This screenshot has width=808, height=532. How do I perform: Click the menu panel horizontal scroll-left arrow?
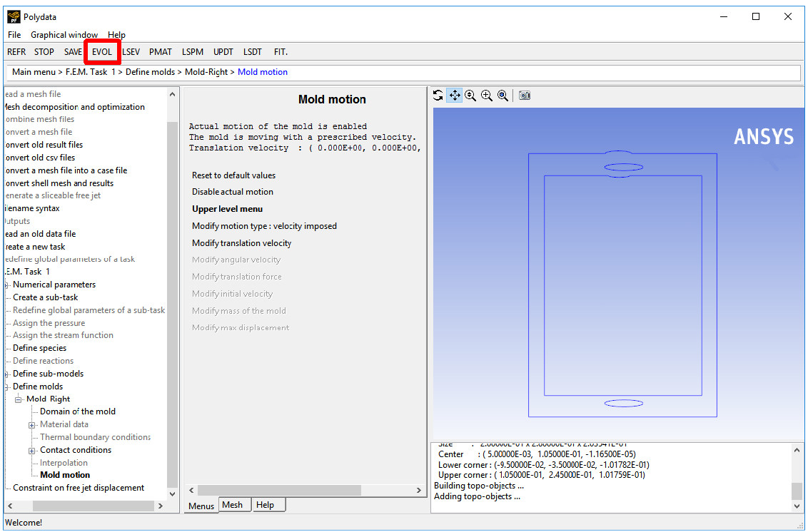tap(191, 491)
